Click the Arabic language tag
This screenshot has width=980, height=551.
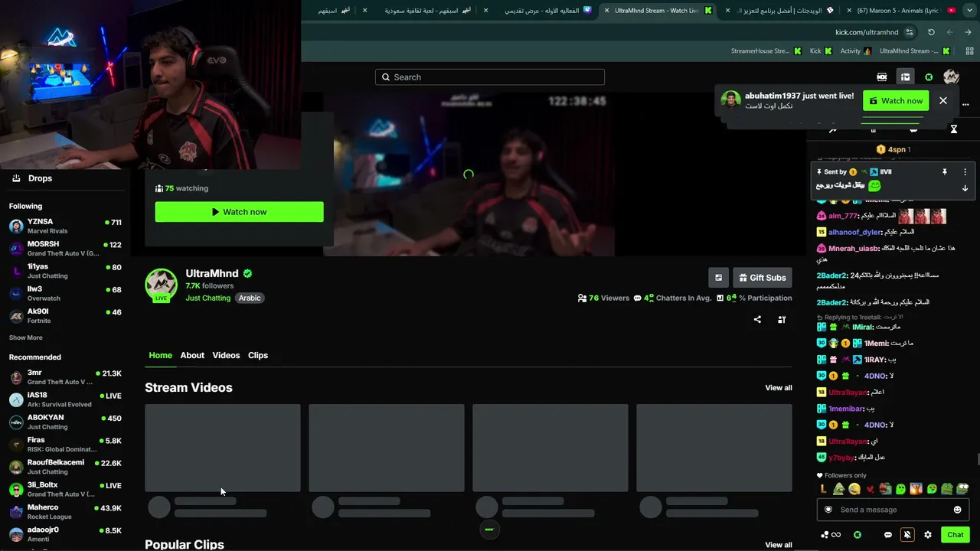(250, 298)
